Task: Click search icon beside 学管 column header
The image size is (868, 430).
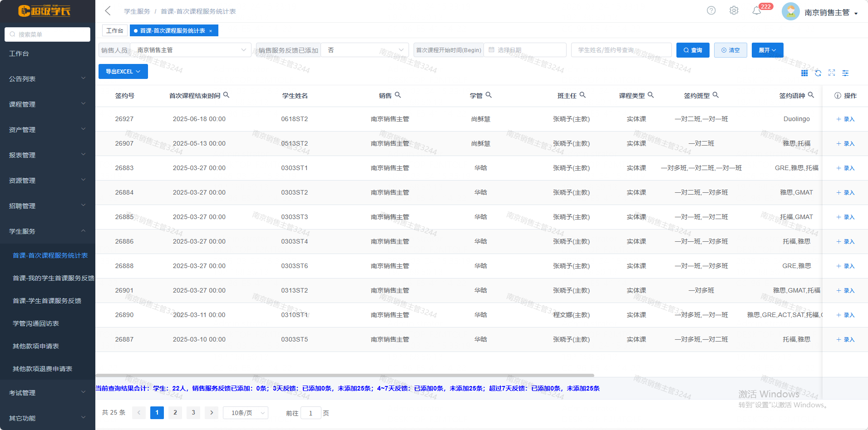Action: pos(489,95)
